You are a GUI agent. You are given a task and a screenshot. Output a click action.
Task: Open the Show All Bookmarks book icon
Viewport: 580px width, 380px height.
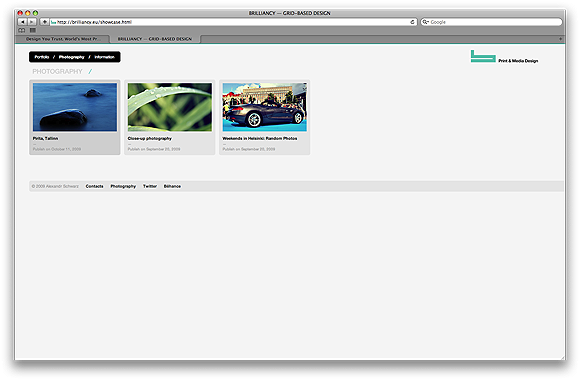(22, 30)
